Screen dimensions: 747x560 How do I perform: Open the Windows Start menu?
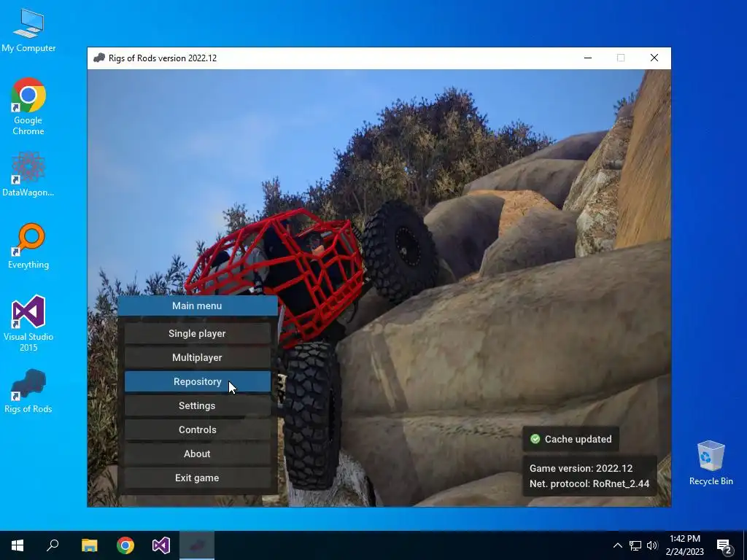click(18, 545)
